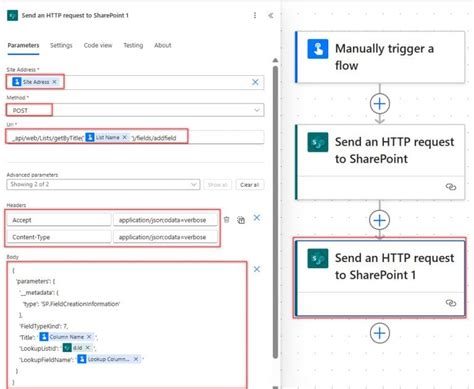Screen dimensions: 474x389
Task: Add a step below the manual trigger
Action: pyautogui.click(x=380, y=104)
